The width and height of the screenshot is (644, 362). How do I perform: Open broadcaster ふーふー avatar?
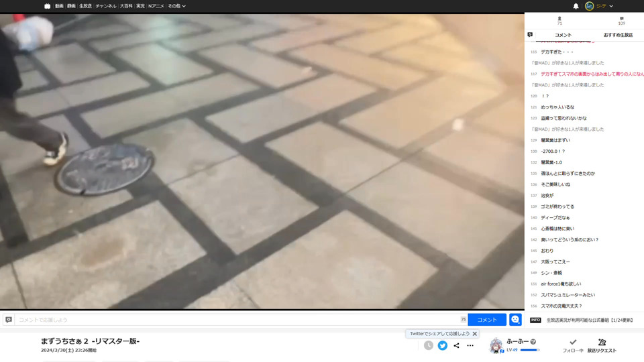point(496,346)
